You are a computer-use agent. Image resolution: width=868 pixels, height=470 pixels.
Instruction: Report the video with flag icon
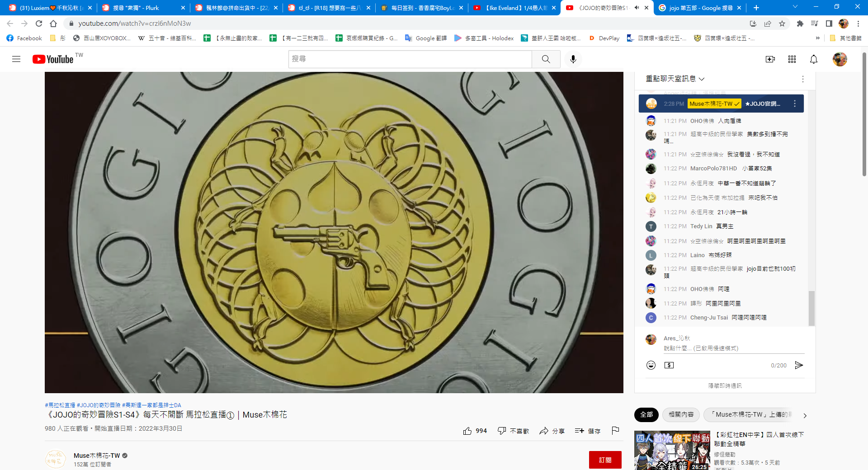point(615,431)
